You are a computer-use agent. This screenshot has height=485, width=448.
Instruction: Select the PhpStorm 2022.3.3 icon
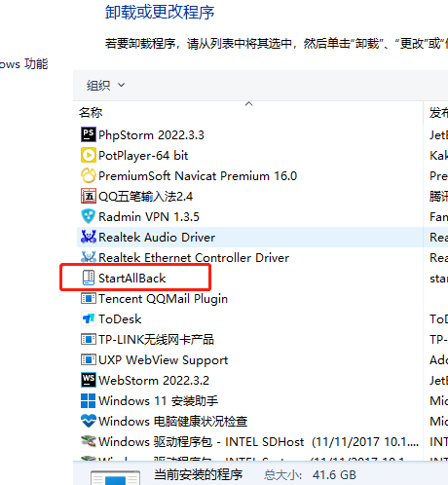89,134
